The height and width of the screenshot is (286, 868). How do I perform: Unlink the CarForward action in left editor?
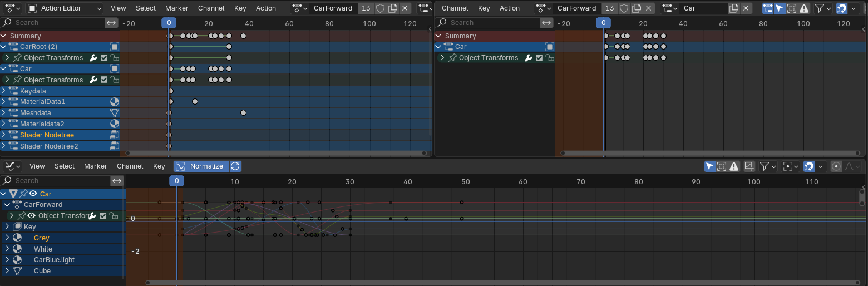(x=405, y=8)
